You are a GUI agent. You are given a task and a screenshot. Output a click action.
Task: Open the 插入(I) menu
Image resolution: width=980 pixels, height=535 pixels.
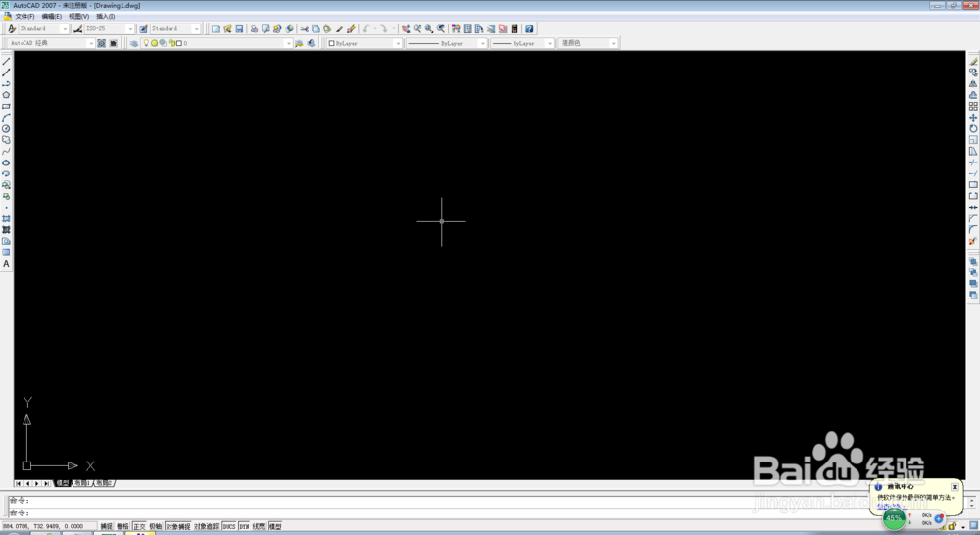(106, 17)
